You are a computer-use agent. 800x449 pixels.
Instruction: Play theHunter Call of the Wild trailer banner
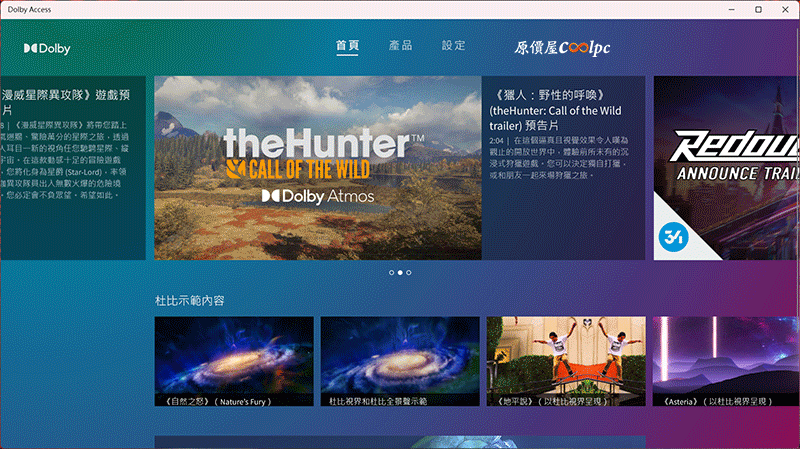[x=318, y=168]
